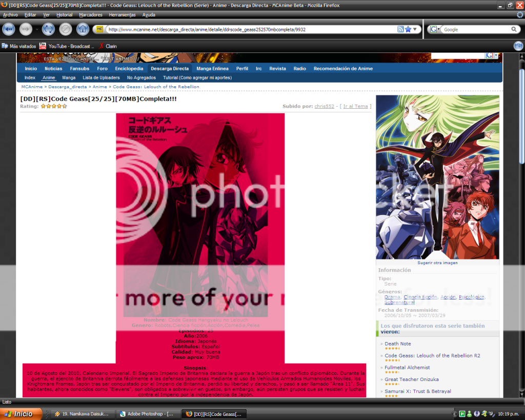Open the Death Note recommendation
525x420 pixels.
click(x=398, y=344)
